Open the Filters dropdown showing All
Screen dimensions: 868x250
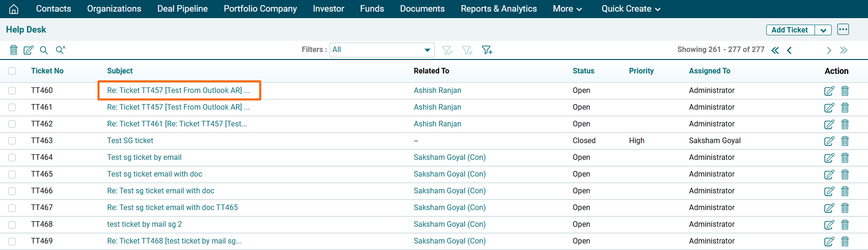(x=381, y=50)
